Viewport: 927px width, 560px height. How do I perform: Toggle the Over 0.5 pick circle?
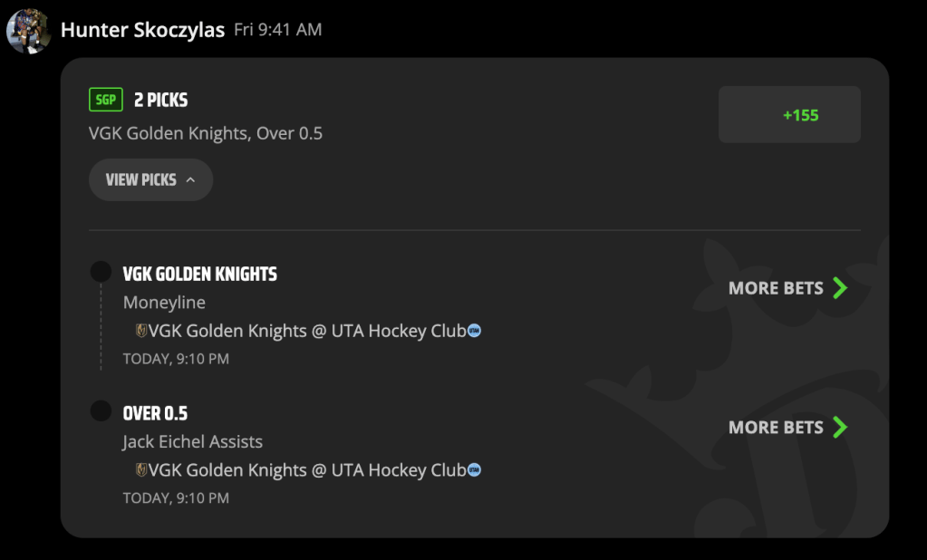[x=101, y=411]
